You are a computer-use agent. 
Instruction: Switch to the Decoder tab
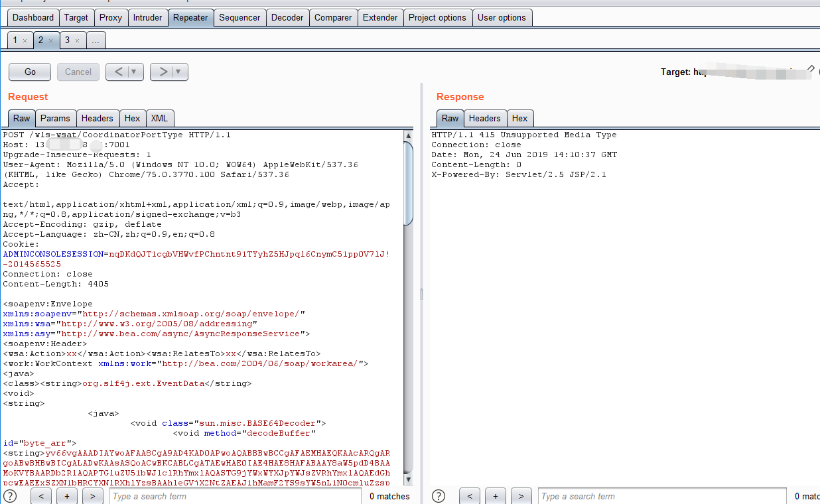[287, 18]
